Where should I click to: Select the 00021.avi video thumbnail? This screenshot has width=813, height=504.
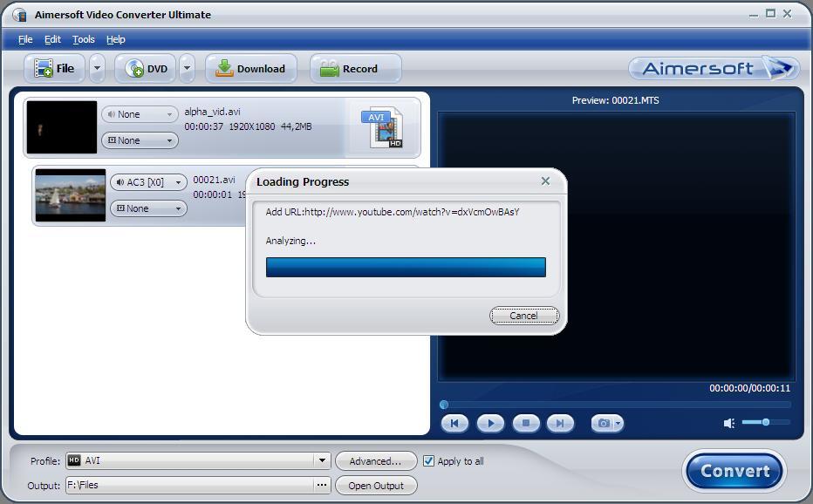pyautogui.click(x=70, y=194)
